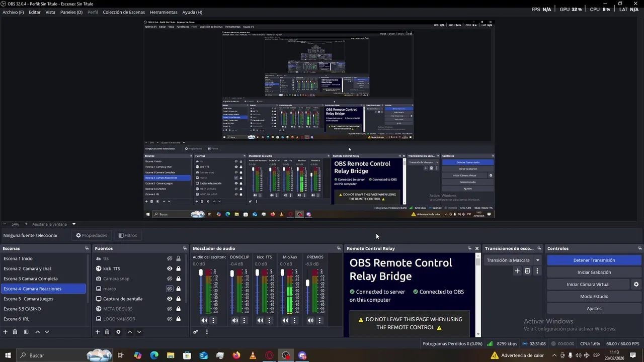The image size is (644, 362).
Task: Open OBS Studio from the taskbar
Action: [286, 355]
